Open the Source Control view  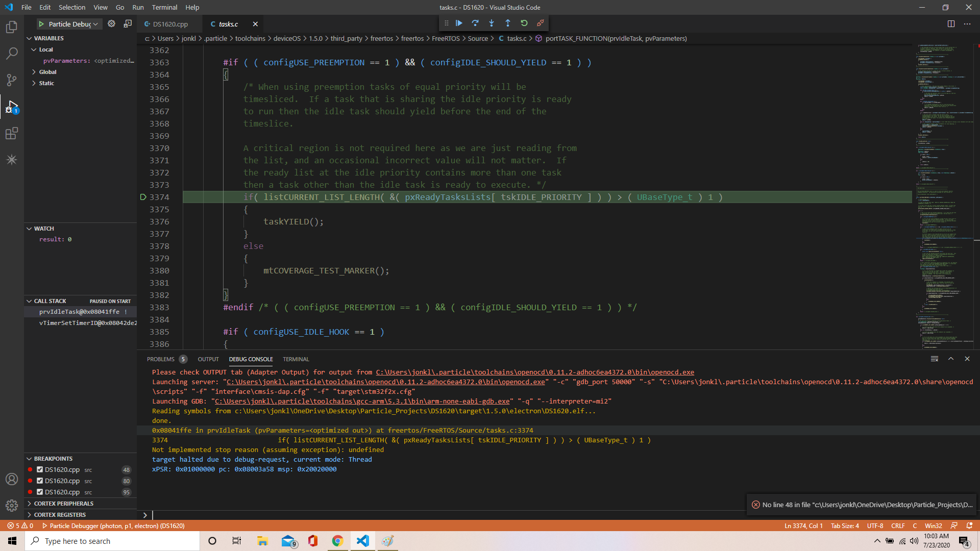11,80
